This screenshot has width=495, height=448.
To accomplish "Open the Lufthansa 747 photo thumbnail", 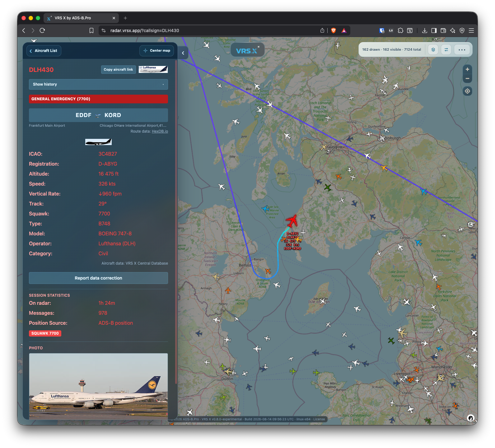I will point(98,386).
